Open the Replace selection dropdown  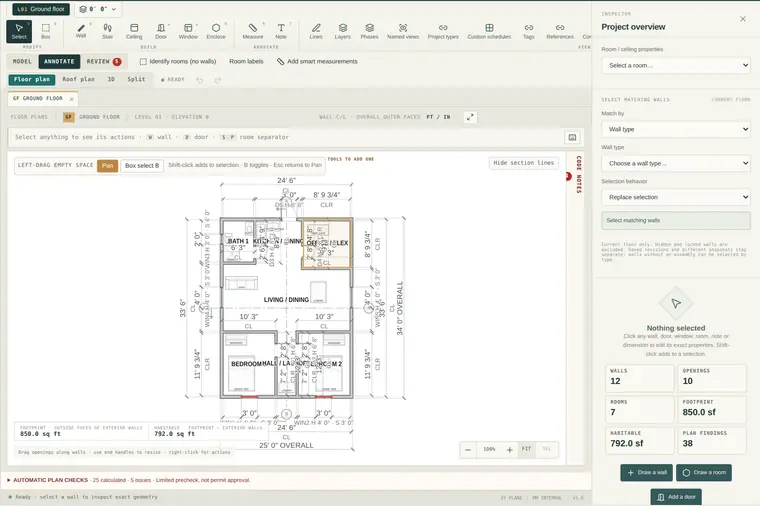[x=676, y=197]
